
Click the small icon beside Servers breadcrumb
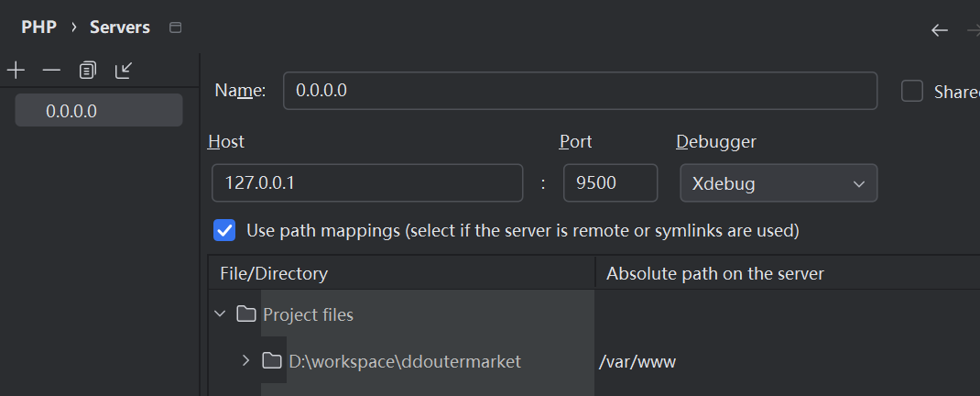176,27
